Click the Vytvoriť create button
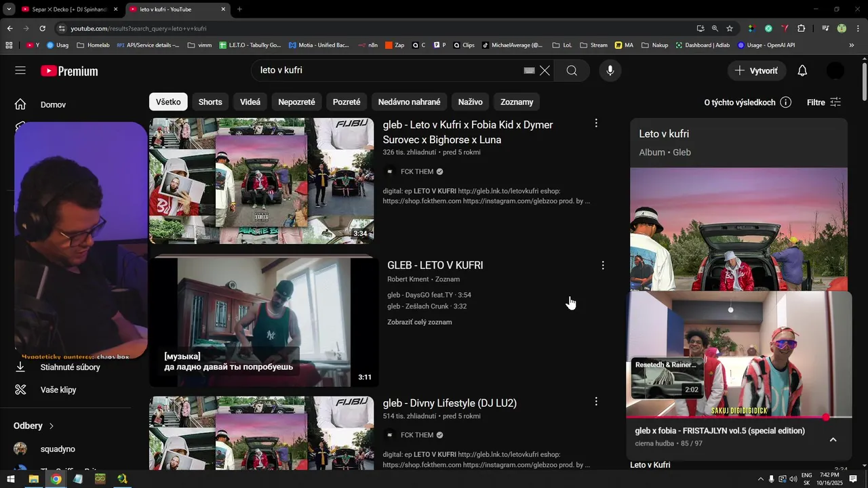The width and height of the screenshot is (868, 488). (757, 70)
